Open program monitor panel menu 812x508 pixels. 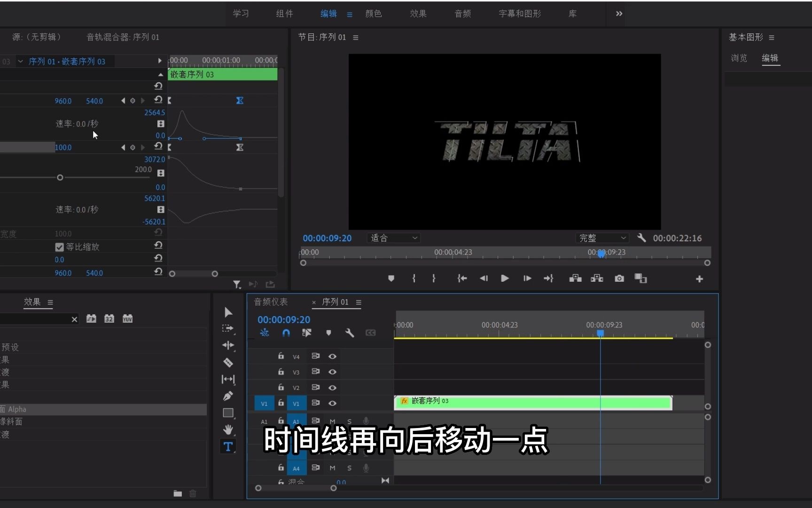pos(356,38)
